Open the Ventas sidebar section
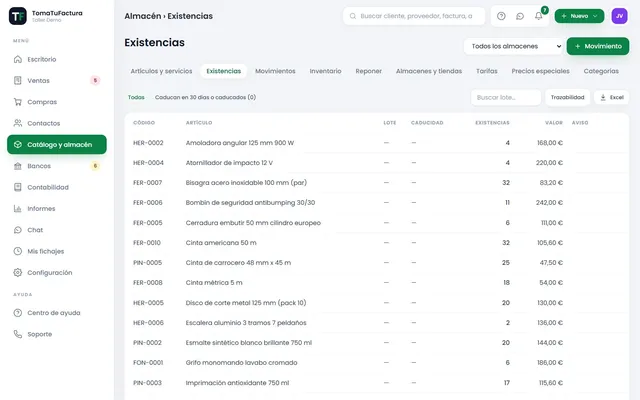 click(x=57, y=80)
